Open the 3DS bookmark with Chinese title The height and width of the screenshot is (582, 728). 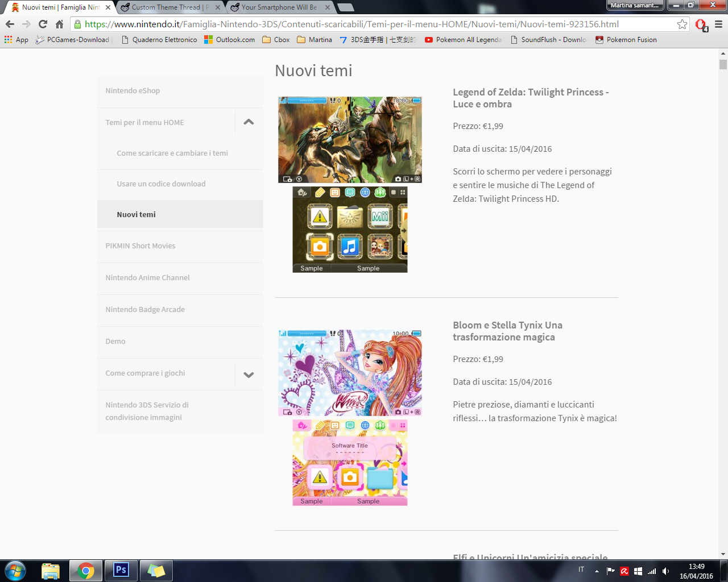coord(378,40)
